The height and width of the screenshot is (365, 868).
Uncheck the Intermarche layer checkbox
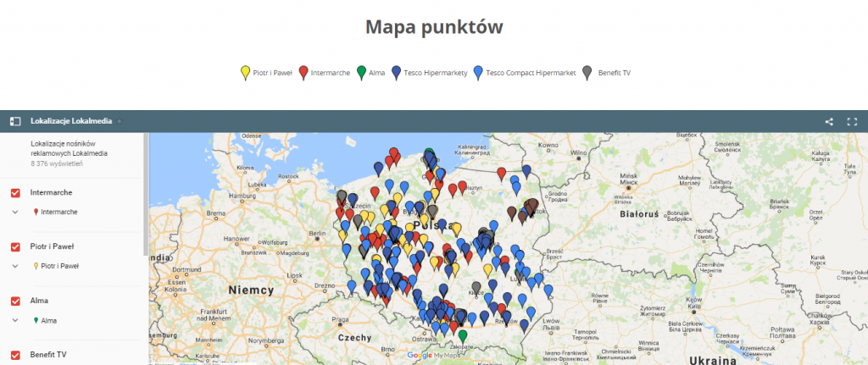point(15,193)
